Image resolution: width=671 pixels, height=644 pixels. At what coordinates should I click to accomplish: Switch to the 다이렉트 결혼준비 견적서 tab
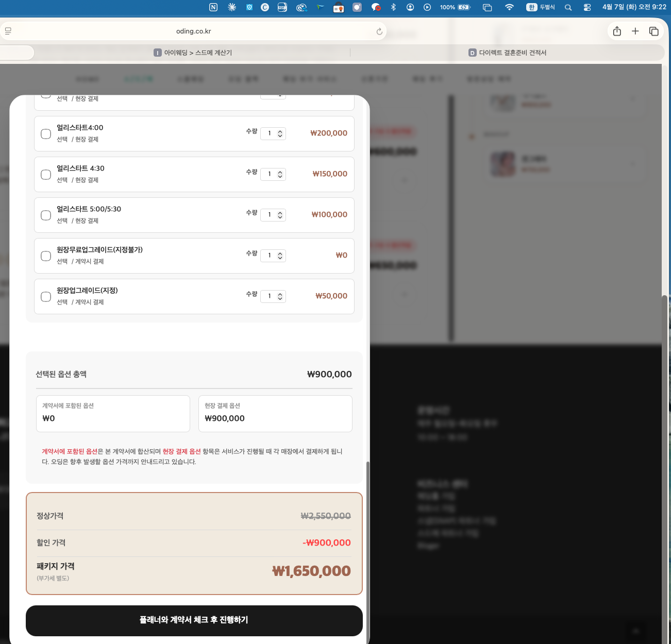(x=508, y=53)
